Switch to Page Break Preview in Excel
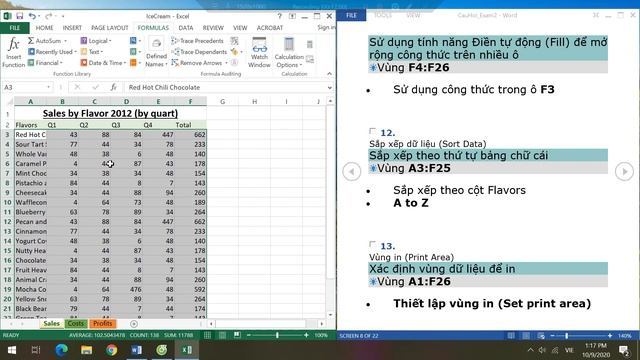The height and width of the screenshot is (360, 640). point(237,336)
